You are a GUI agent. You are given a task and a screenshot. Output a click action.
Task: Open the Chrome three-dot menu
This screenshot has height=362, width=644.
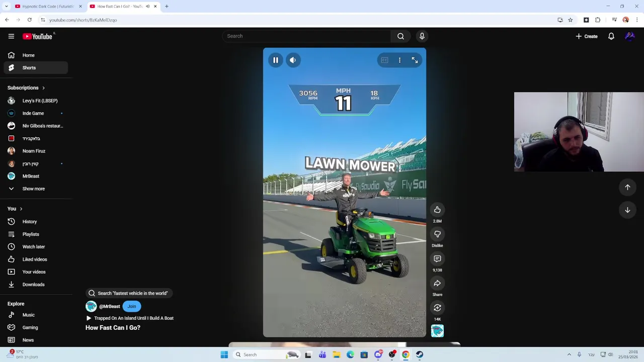click(637, 20)
